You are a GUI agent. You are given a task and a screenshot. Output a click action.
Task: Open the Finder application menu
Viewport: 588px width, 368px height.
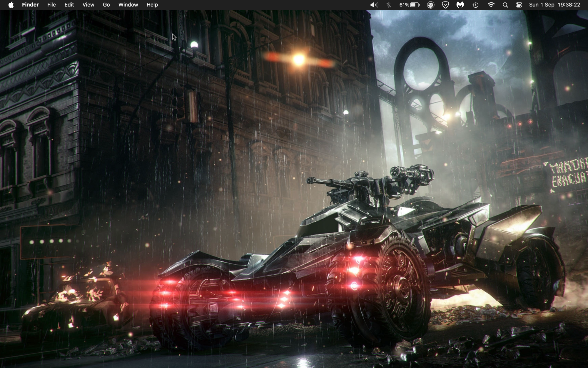30,5
